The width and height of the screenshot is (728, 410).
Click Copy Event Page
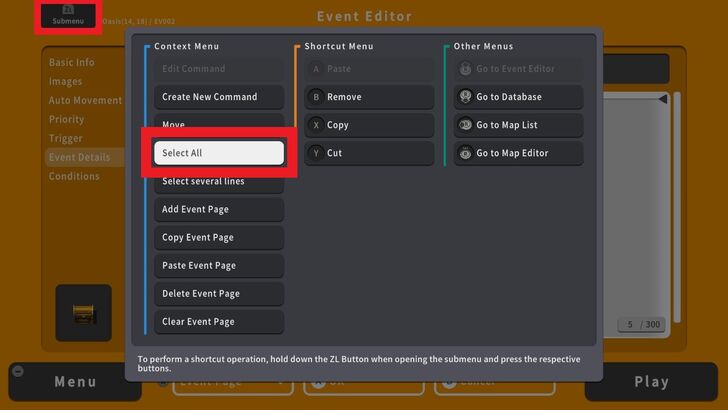219,238
